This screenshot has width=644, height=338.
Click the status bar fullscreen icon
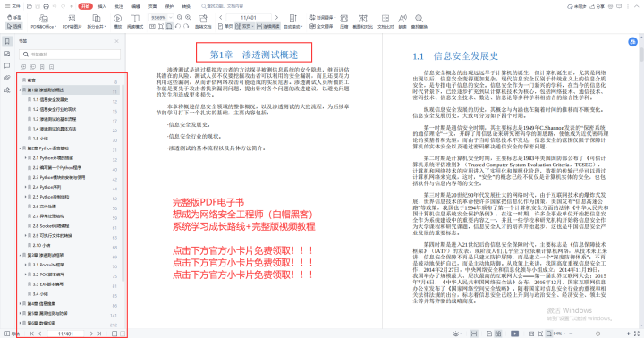(637, 334)
